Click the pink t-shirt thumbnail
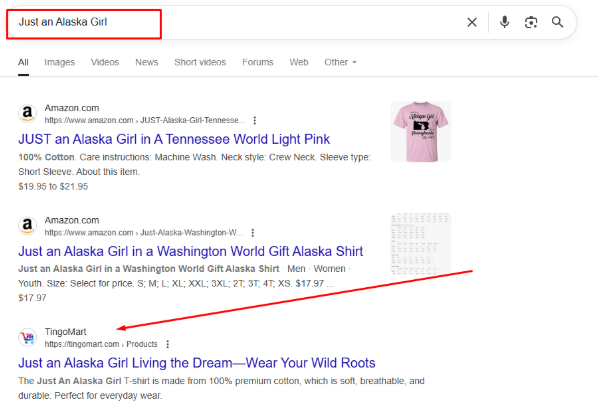The image size is (598, 411). pyautogui.click(x=421, y=132)
